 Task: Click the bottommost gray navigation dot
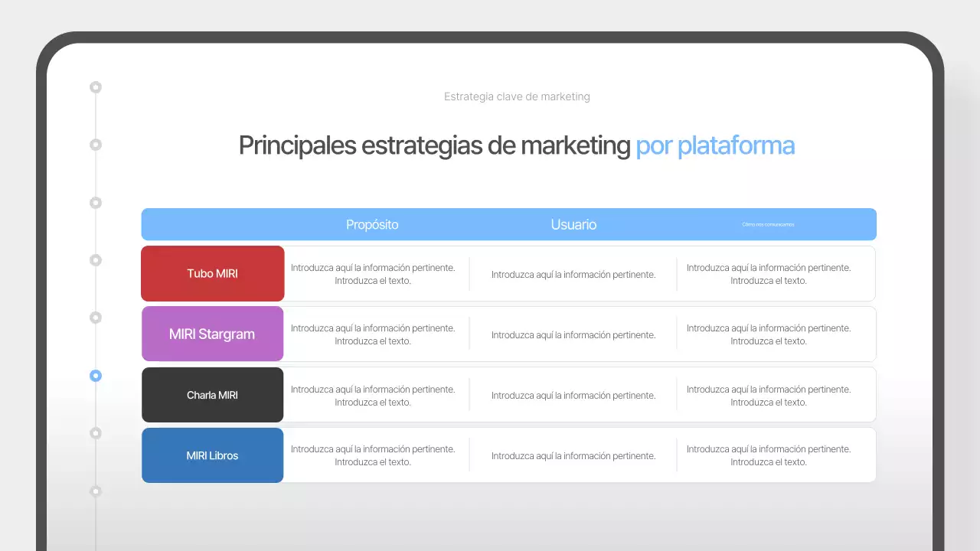(96, 491)
